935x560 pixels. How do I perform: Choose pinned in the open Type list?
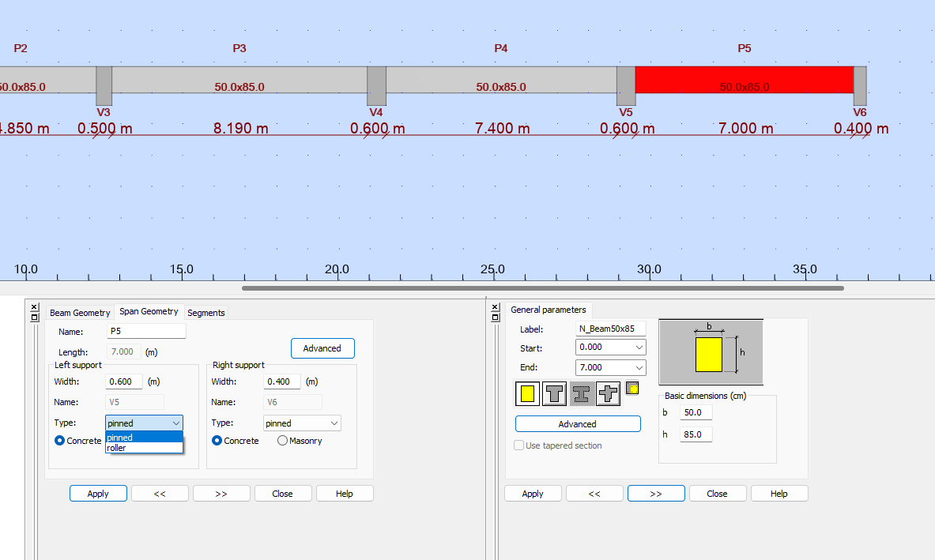pyautogui.click(x=145, y=438)
